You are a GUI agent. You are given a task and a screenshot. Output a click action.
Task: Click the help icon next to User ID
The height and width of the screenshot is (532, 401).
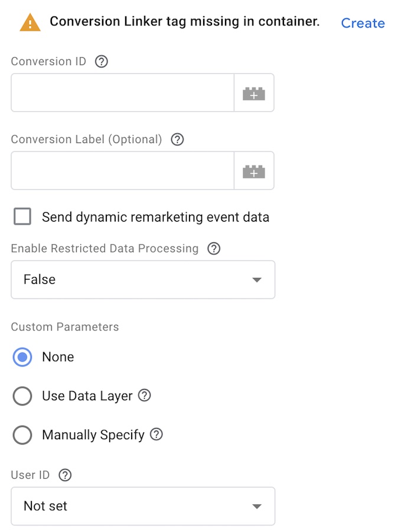tap(65, 475)
